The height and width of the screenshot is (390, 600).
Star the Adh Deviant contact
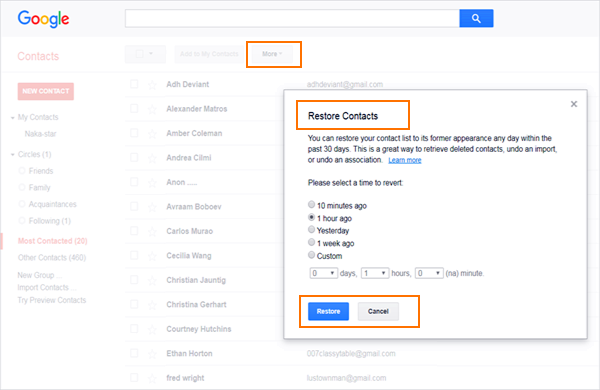point(152,85)
